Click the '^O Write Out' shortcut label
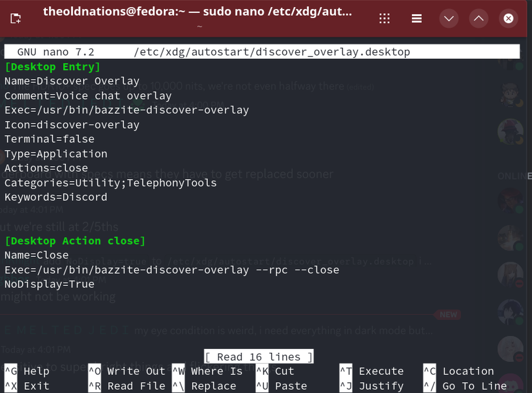 coord(127,371)
